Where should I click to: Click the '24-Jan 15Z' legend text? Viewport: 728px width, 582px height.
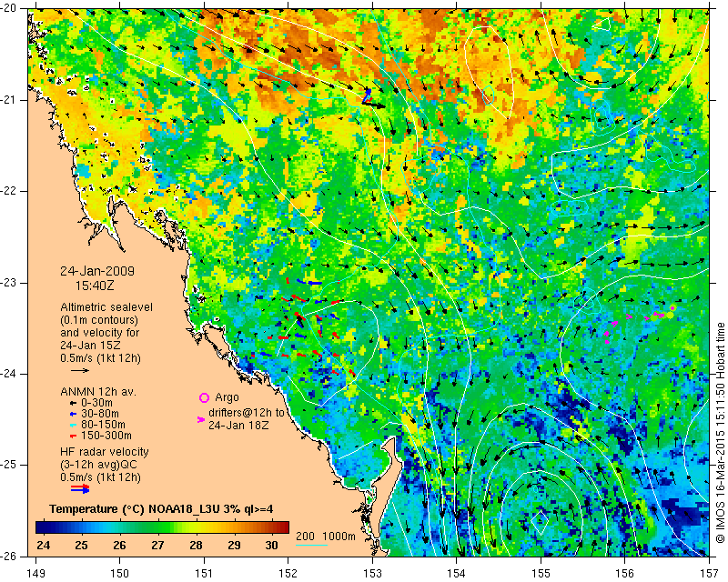coord(88,346)
